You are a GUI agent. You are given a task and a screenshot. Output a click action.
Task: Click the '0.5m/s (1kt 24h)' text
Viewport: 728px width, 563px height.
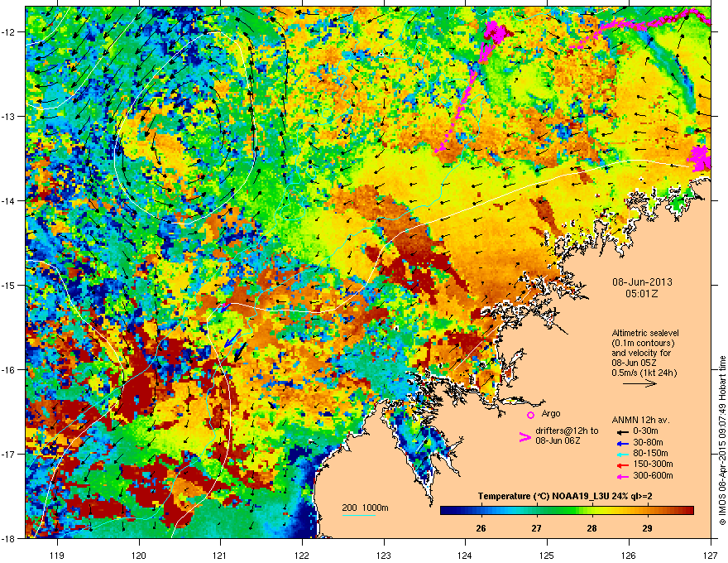pyautogui.click(x=644, y=373)
